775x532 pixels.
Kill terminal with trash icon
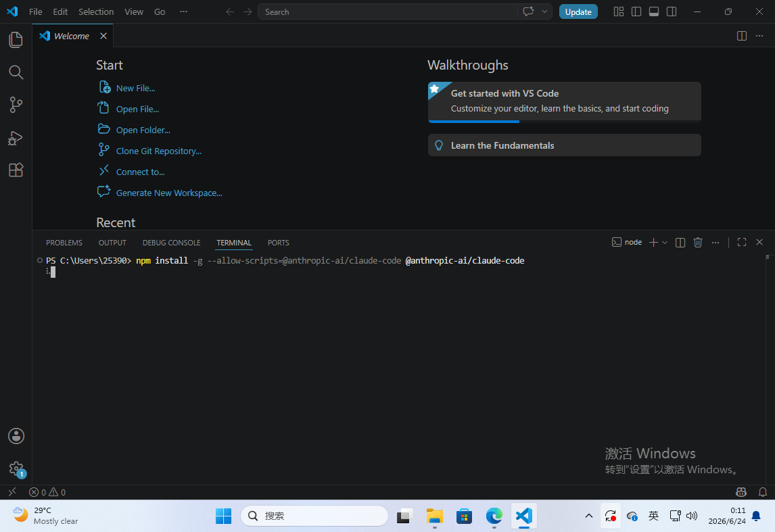point(697,242)
